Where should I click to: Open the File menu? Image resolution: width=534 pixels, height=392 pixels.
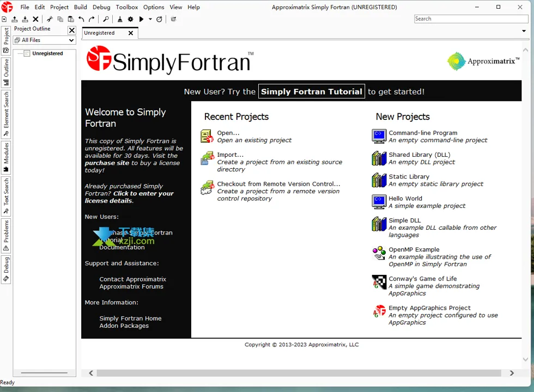coord(25,7)
